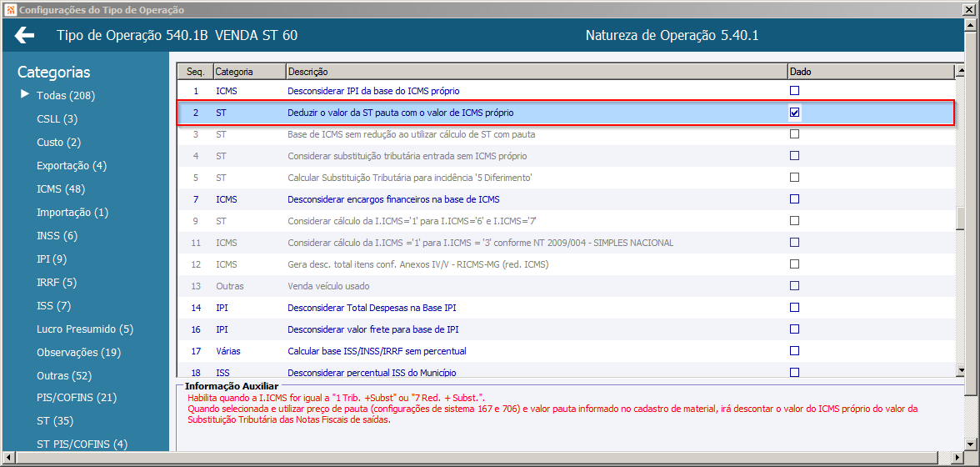Click 'Natureza de Operação 5.40.1' header text
980x467 pixels.
coord(672,36)
